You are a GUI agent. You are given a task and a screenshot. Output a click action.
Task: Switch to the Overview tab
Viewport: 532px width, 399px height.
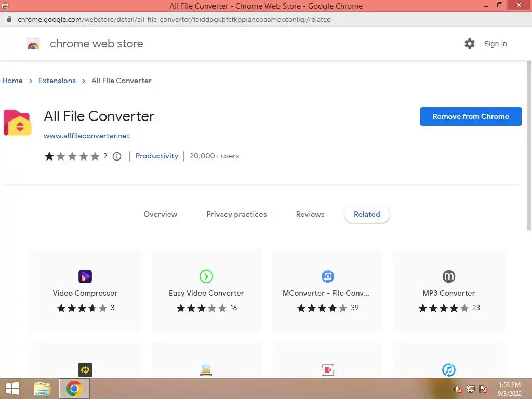tap(160, 214)
